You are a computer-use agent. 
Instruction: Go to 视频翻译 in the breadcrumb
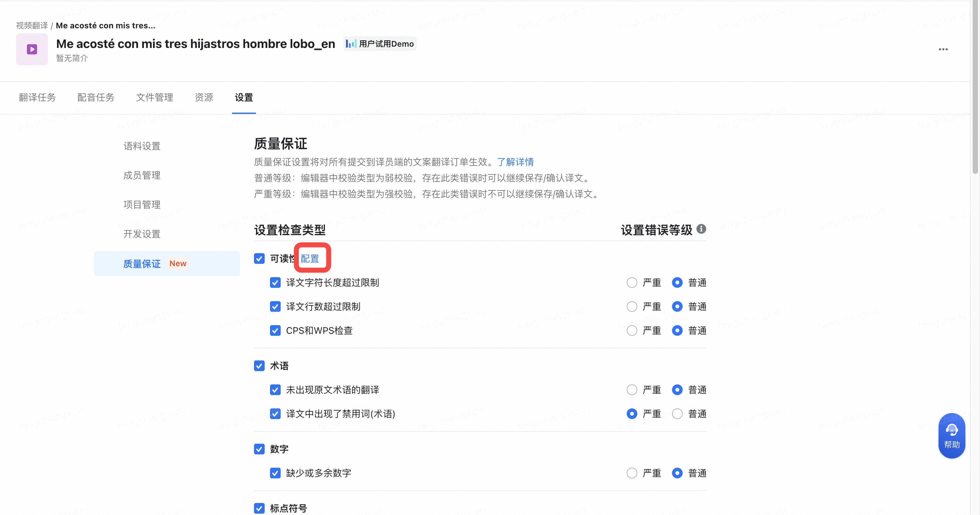[32, 25]
